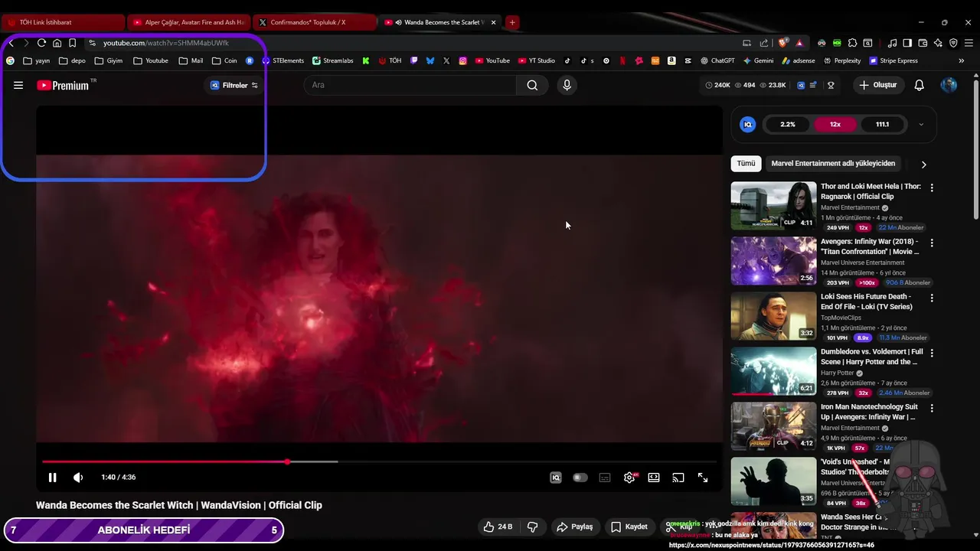980x551 pixels.
Task: Show hidden bookmarks overflow chevron
Action: point(962,60)
